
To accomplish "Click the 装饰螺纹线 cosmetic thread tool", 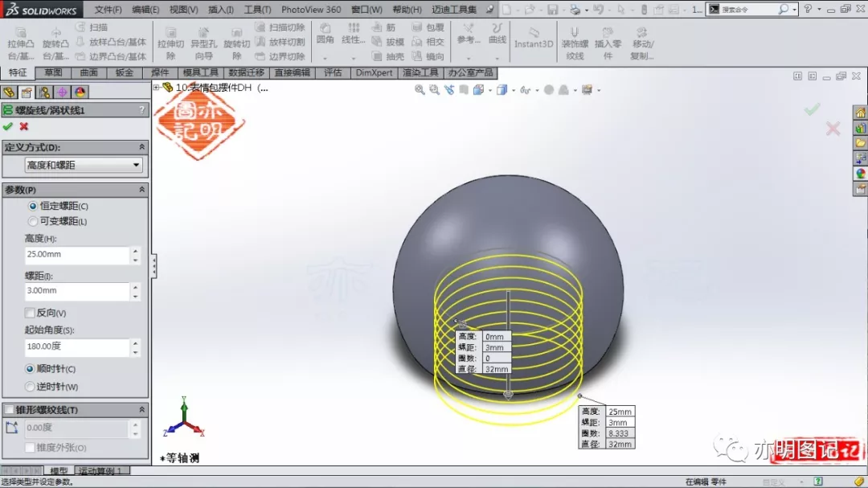I will (x=575, y=43).
